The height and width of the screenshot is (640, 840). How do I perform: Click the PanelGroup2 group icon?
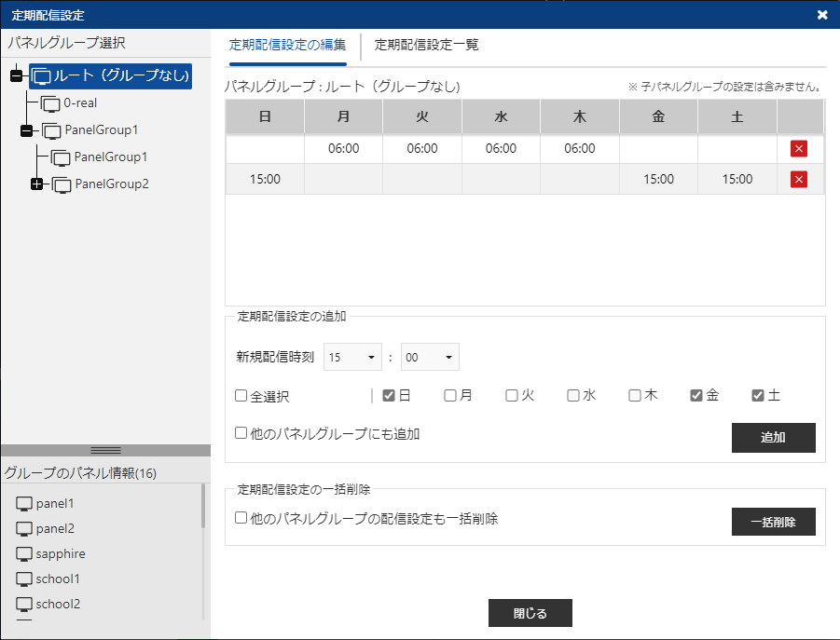tap(62, 184)
